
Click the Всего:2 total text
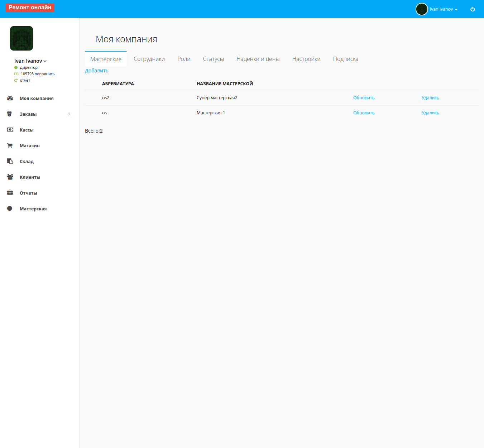(x=94, y=131)
